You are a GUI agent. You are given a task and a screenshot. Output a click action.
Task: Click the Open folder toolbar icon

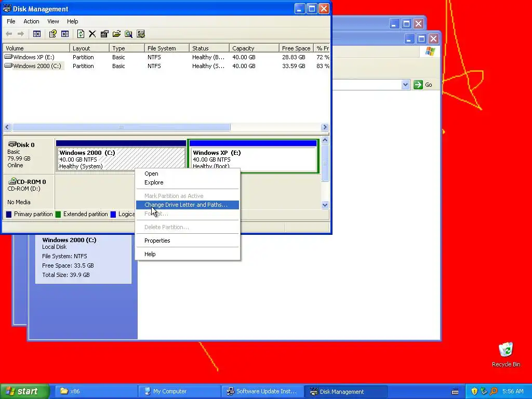pos(117,34)
